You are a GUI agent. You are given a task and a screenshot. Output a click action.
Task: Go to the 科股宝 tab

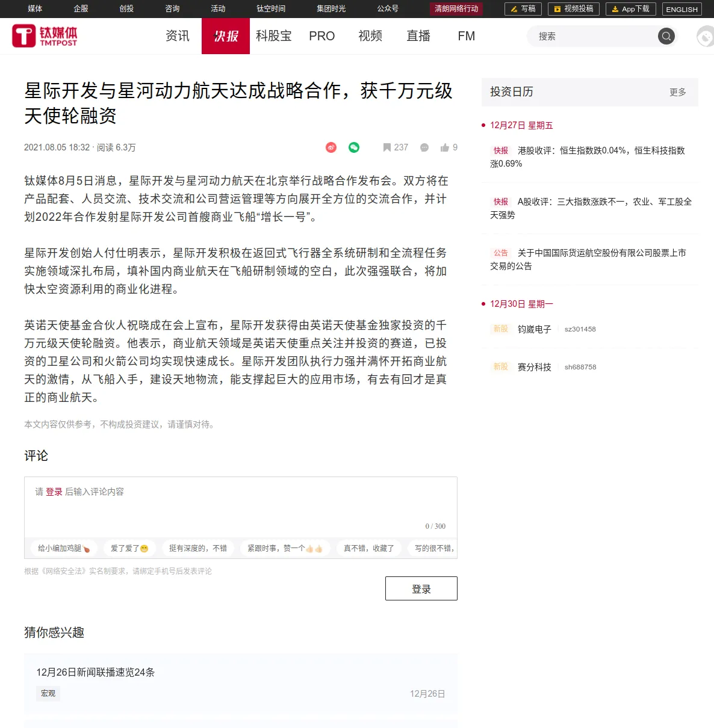[x=274, y=36]
